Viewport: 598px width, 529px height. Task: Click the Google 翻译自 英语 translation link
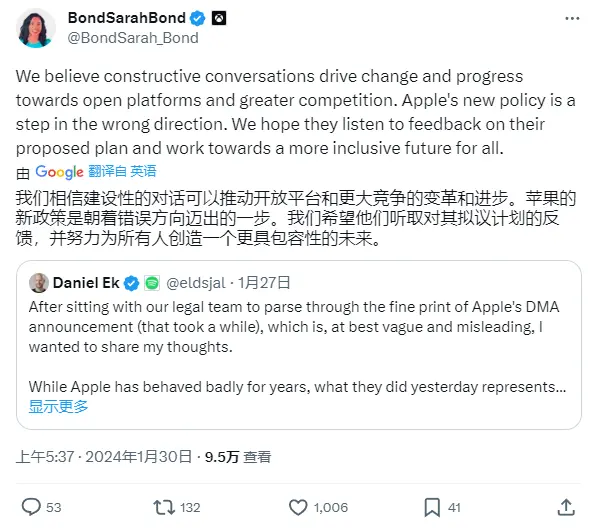(x=96, y=172)
